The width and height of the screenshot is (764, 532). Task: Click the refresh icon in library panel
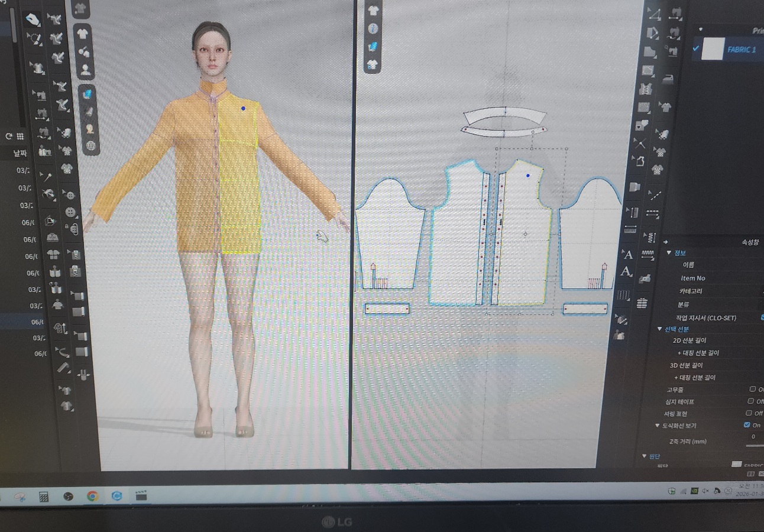[x=9, y=136]
